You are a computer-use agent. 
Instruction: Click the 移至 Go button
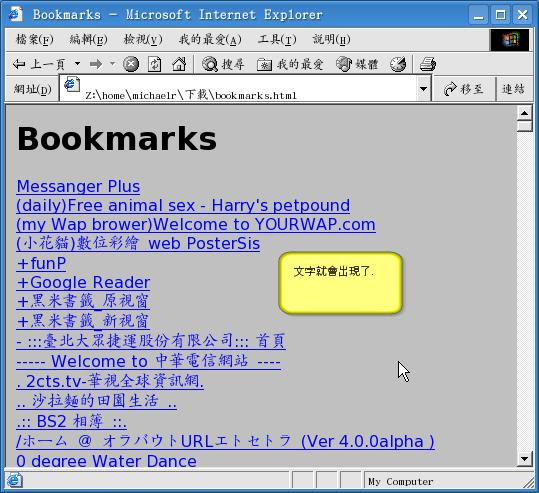[463, 89]
